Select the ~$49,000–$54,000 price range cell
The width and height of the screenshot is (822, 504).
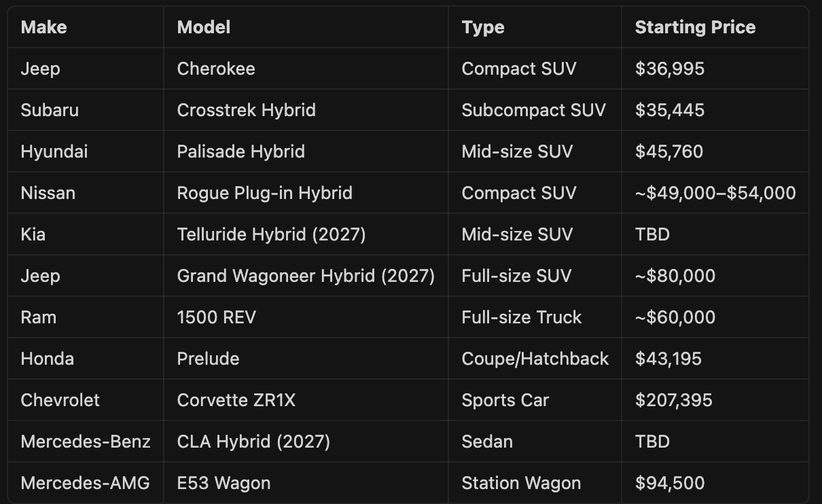[x=715, y=193]
